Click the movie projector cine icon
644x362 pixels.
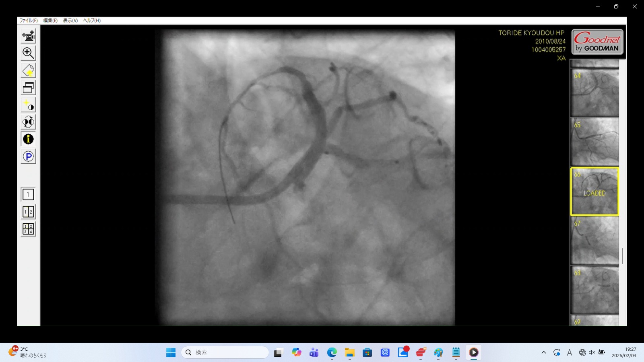tap(28, 36)
